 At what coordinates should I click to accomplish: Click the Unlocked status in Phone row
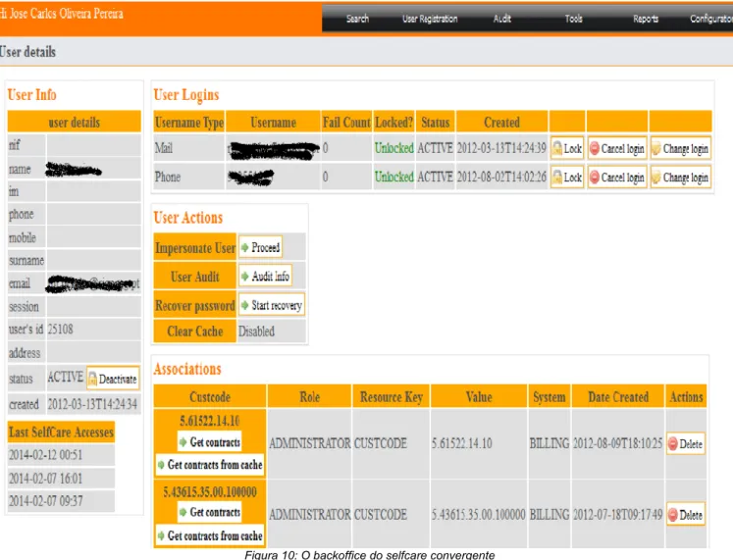[x=394, y=177]
